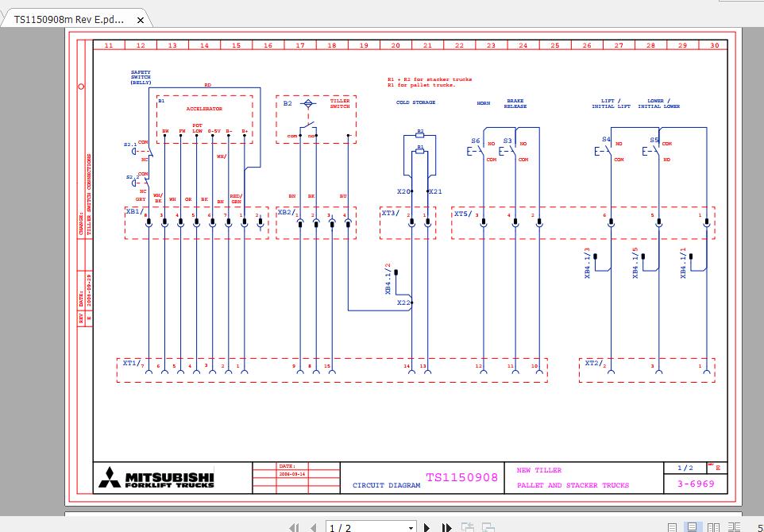Click the TS1150908 title block in the diagram
The image size is (764, 532).
point(461,477)
